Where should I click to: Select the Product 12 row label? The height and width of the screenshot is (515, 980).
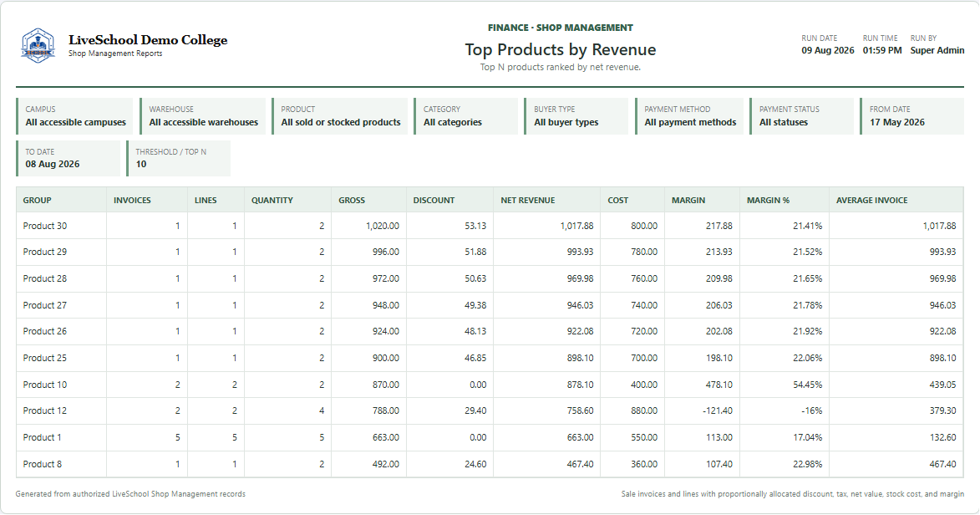(x=45, y=410)
